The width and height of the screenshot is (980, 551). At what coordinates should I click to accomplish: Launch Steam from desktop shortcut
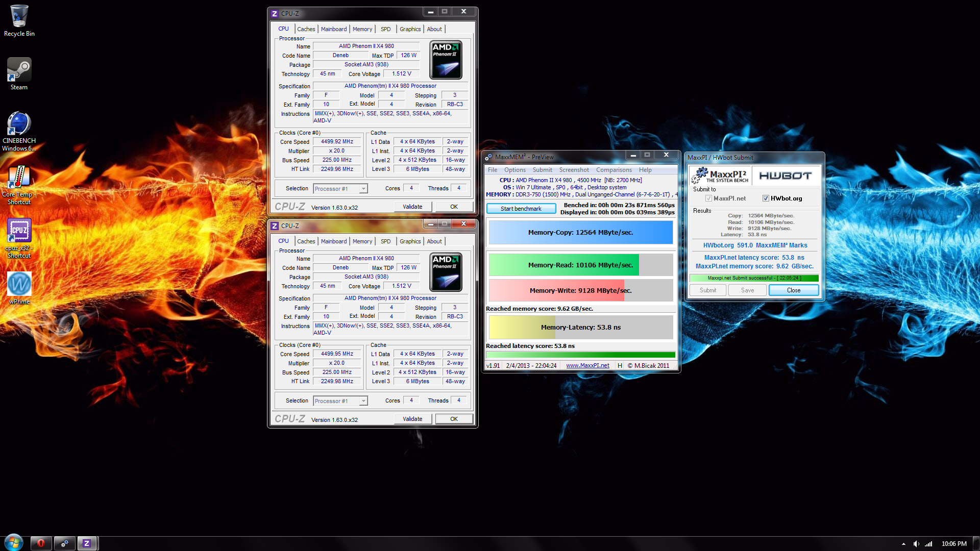[x=19, y=73]
